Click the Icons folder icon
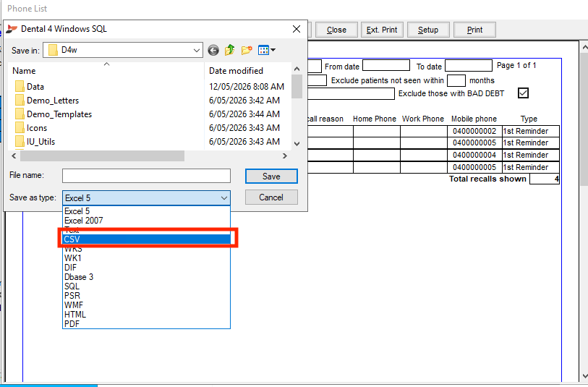This screenshot has height=387, width=588. pyautogui.click(x=20, y=128)
